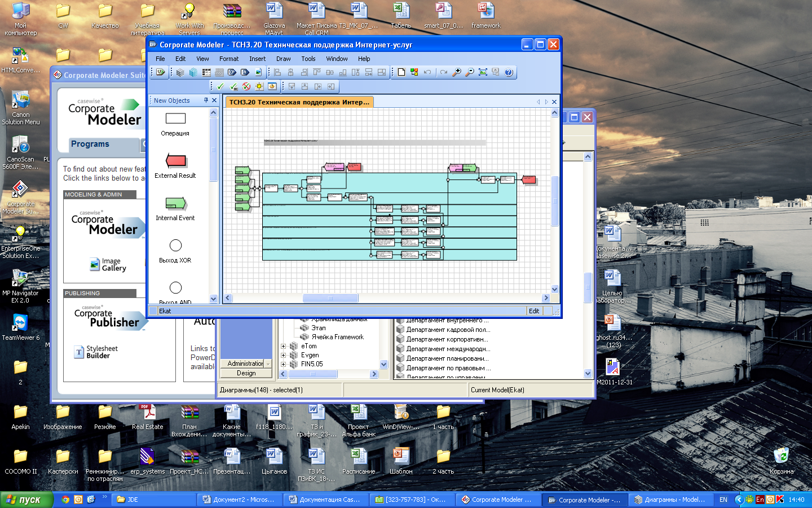Click the align bottom edges icon
Viewport: 812px width, 508px height.
pos(343,72)
